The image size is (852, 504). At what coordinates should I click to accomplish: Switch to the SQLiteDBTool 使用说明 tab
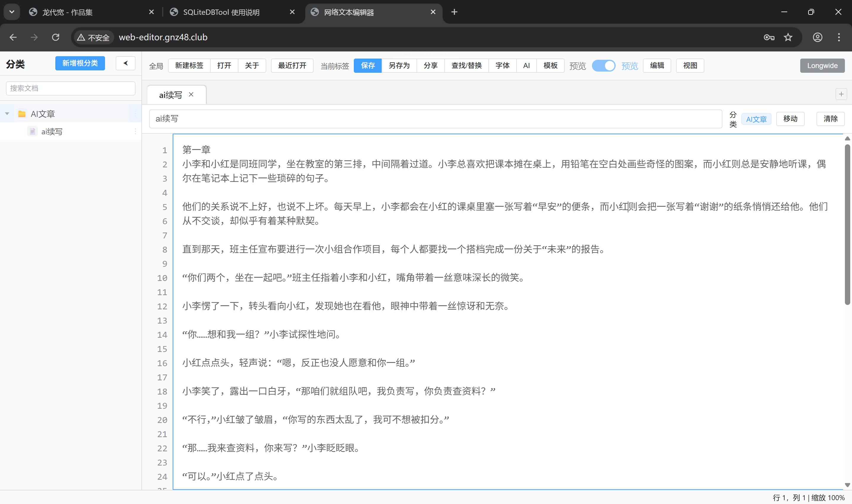(221, 12)
